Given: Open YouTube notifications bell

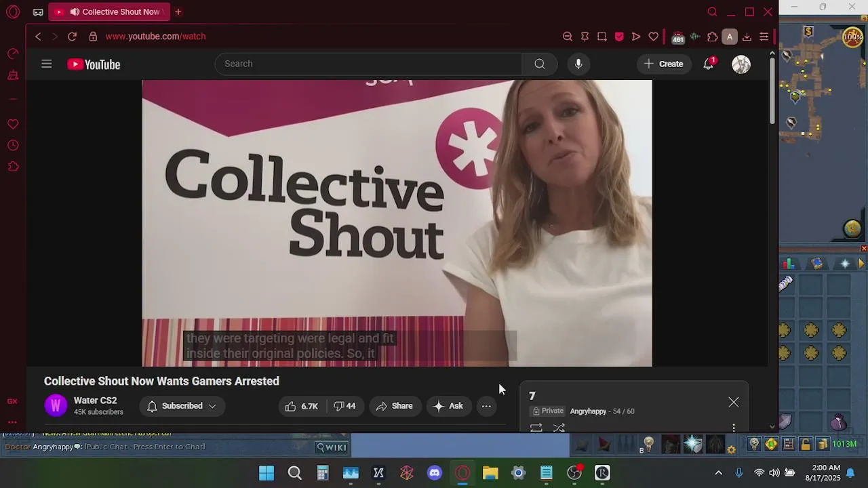Looking at the screenshot, I should click(x=709, y=64).
